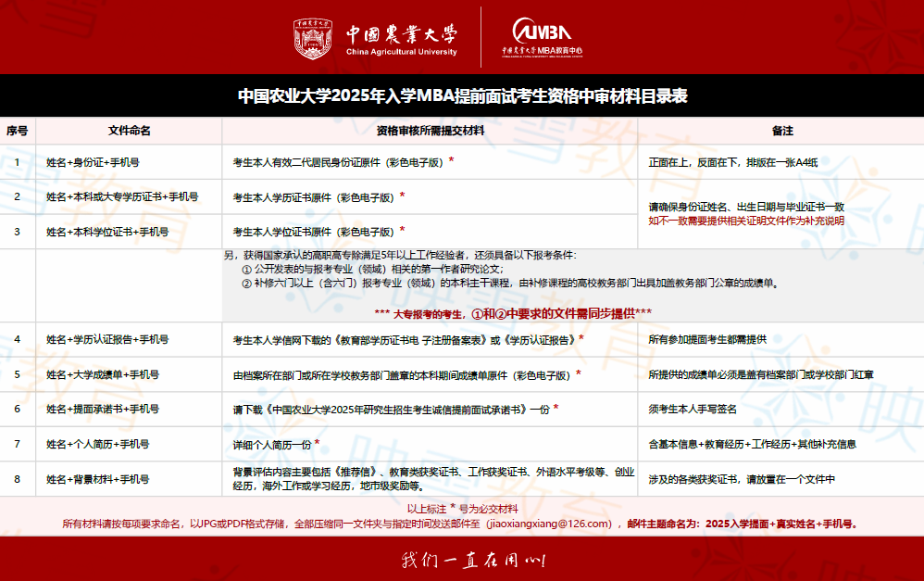Click the note 须考生本人手写签名

tap(693, 409)
